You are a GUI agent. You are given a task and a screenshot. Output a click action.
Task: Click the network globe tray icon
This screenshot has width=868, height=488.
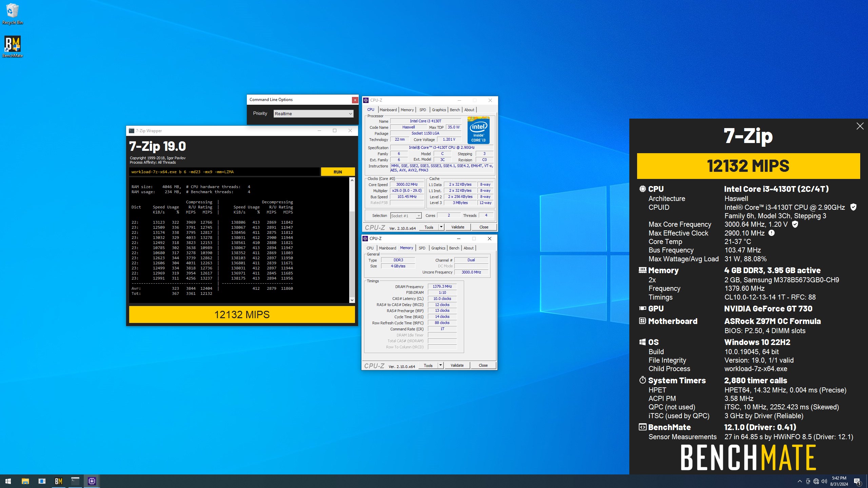point(816,481)
